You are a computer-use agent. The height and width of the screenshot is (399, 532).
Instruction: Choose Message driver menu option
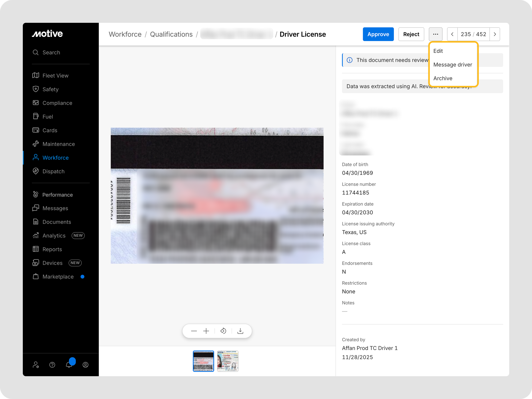point(452,65)
